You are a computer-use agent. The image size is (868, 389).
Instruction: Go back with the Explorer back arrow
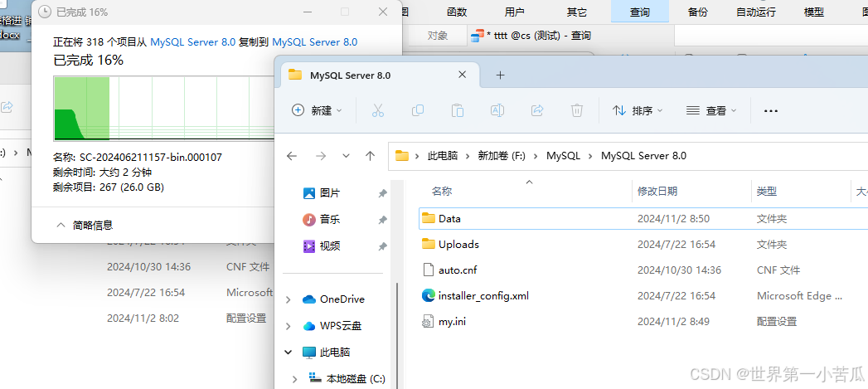(x=292, y=156)
